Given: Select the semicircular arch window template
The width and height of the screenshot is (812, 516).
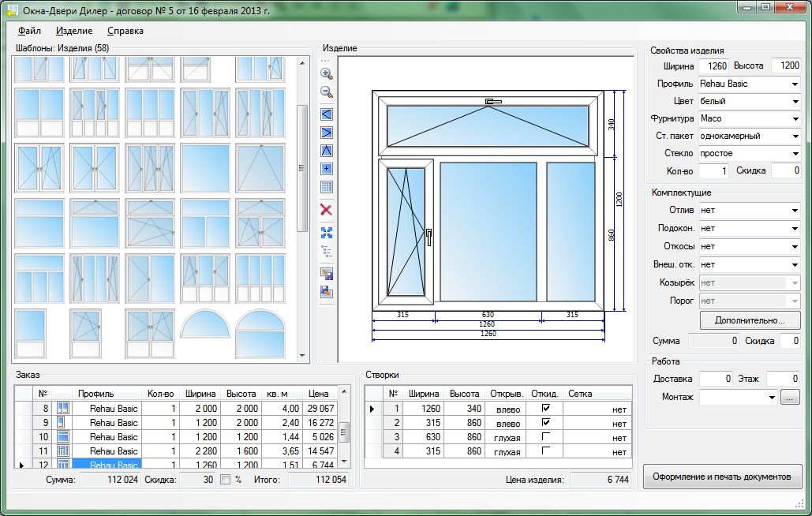Looking at the screenshot, I should [x=205, y=324].
